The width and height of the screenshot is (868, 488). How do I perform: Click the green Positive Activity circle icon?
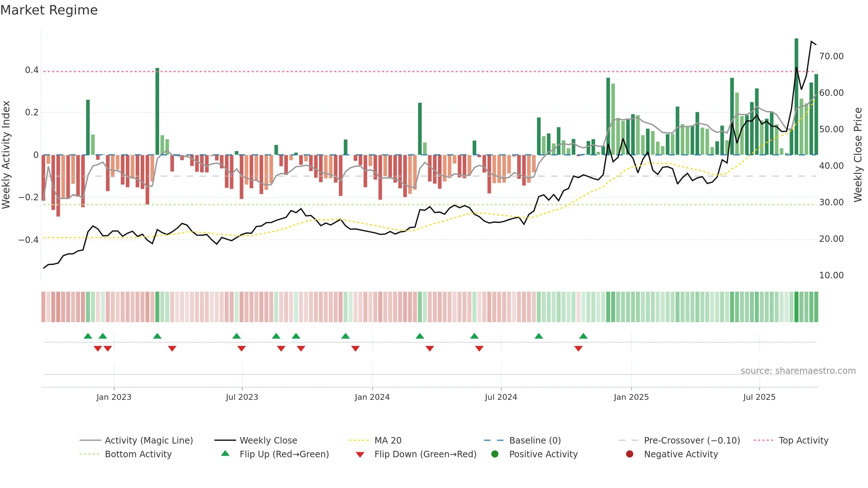(x=495, y=454)
